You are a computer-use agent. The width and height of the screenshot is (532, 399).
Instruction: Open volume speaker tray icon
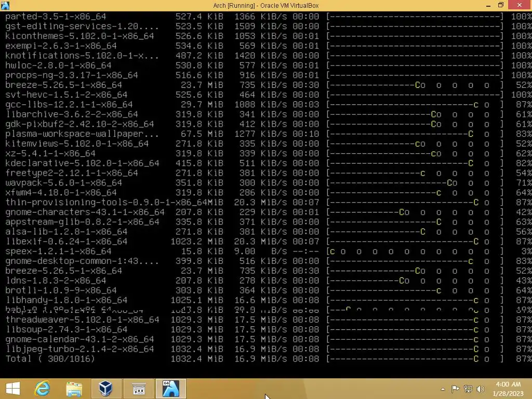click(x=481, y=389)
